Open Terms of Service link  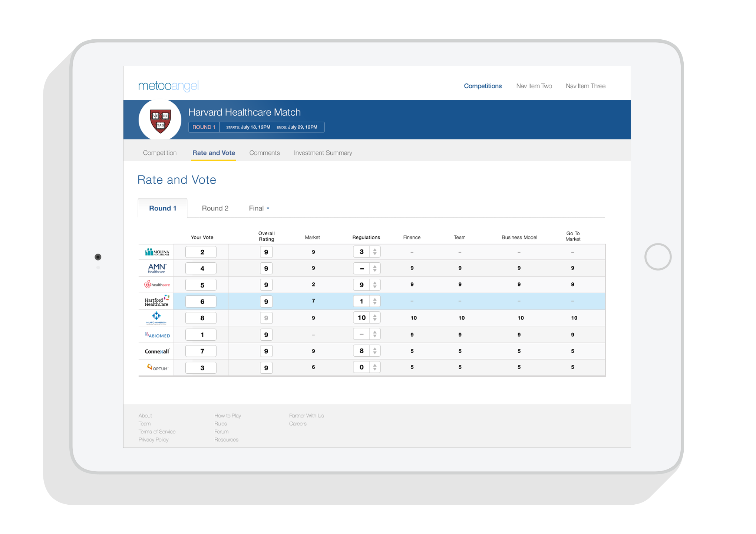(x=157, y=432)
